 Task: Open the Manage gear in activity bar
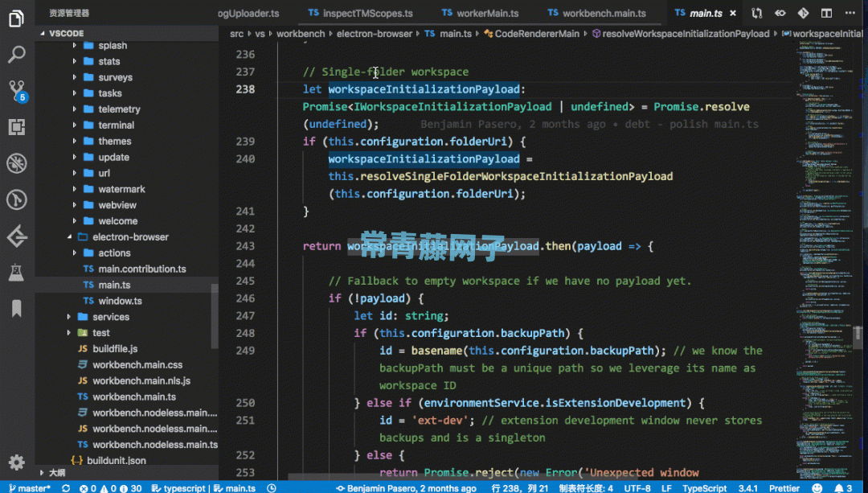pyautogui.click(x=17, y=462)
